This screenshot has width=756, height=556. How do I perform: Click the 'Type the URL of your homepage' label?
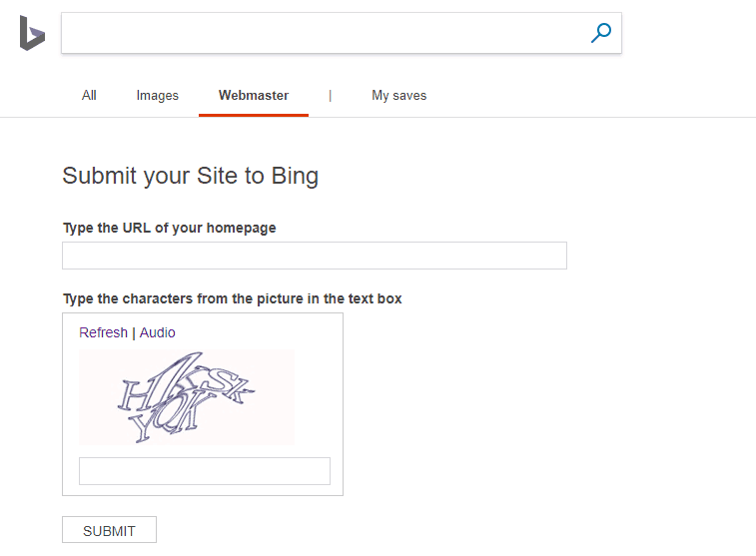coord(169,228)
